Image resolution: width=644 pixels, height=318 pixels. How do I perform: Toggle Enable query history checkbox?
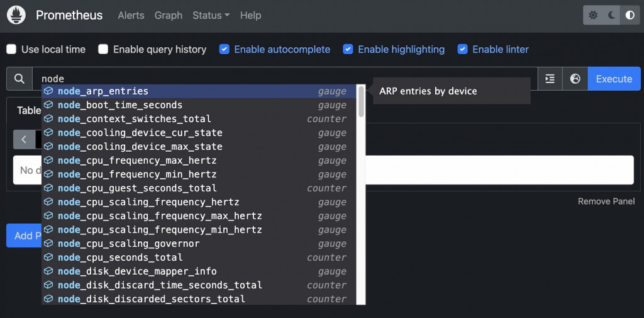click(103, 49)
